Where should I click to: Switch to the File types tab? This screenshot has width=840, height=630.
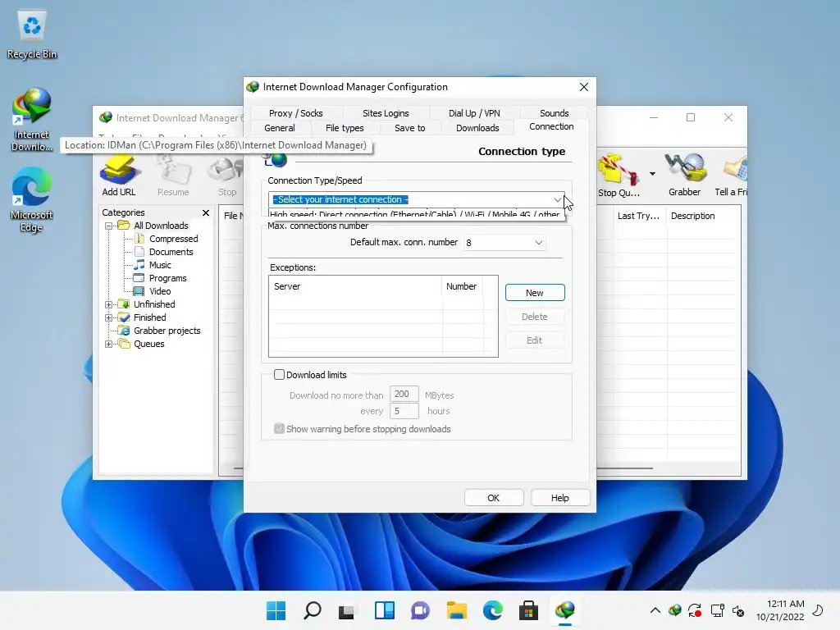pos(345,128)
